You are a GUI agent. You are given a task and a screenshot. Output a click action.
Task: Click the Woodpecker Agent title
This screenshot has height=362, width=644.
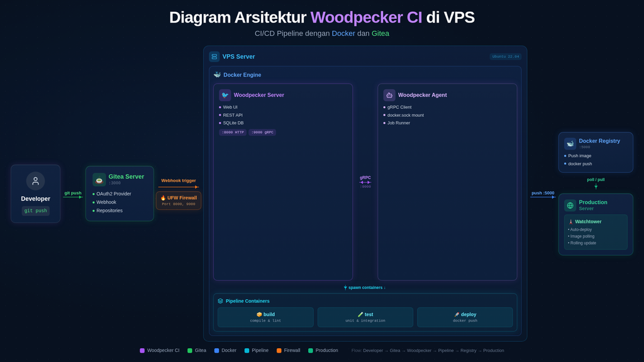point(422,95)
